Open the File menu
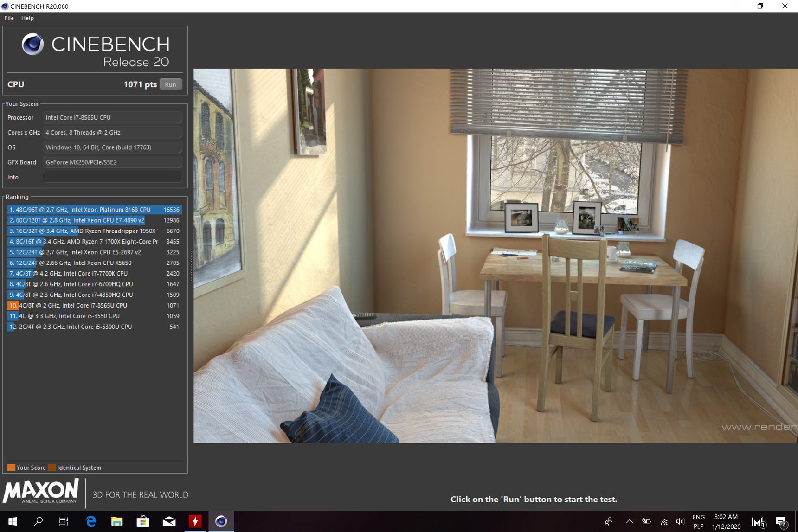Screen dimensions: 798x532 [9, 18]
